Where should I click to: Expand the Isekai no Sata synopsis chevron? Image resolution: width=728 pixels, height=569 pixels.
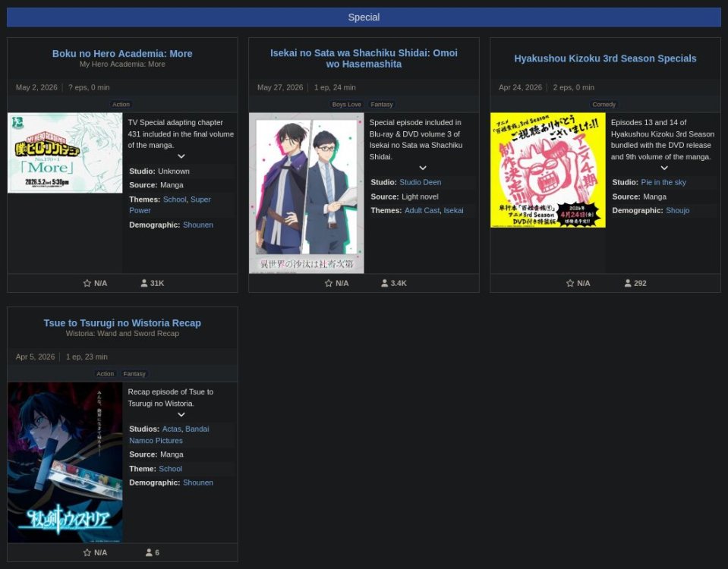(x=423, y=168)
